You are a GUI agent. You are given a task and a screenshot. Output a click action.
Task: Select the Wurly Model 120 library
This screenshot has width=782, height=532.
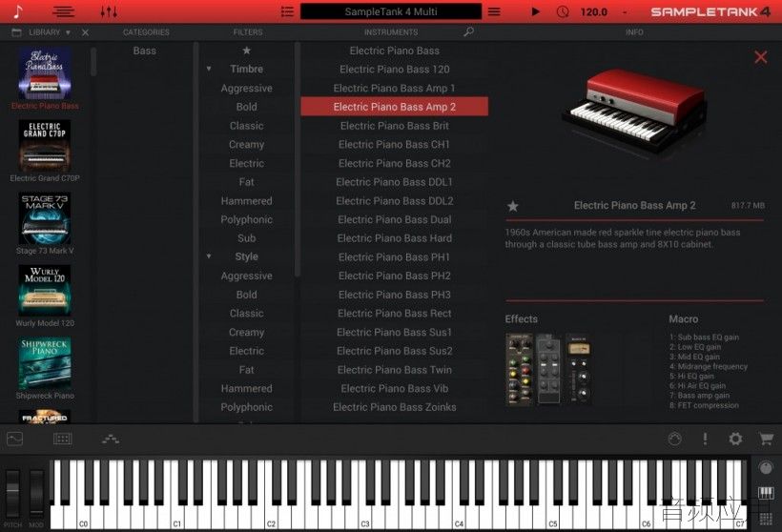click(45, 291)
